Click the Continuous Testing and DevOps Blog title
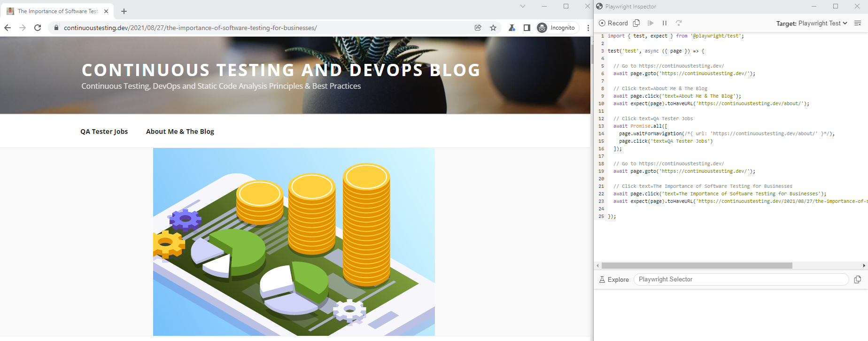 click(281, 70)
